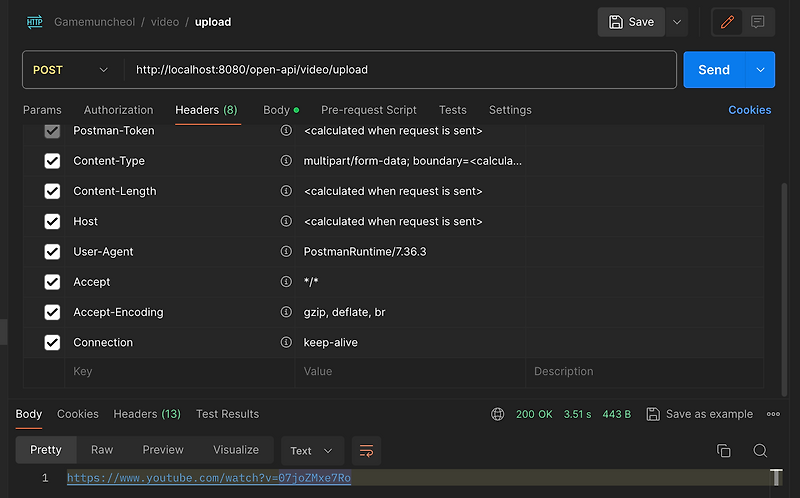Click info icon beside User-Agent header
This screenshot has height=498, width=800.
[x=286, y=252]
